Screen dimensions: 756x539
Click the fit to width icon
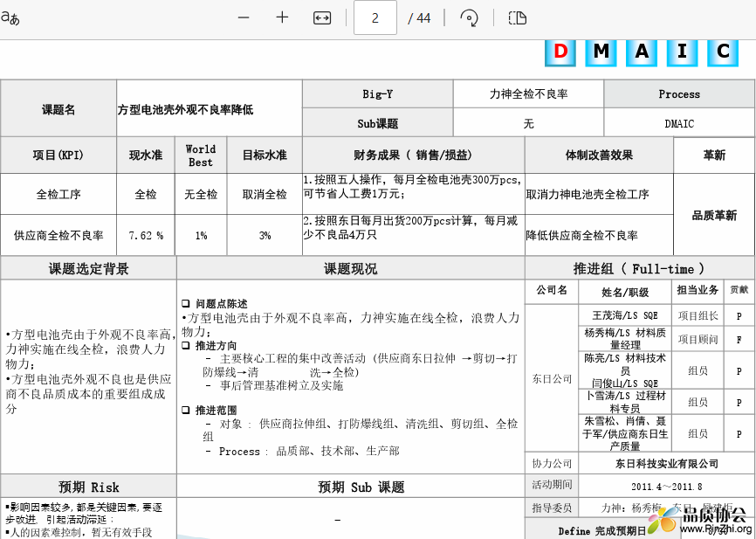pyautogui.click(x=322, y=18)
